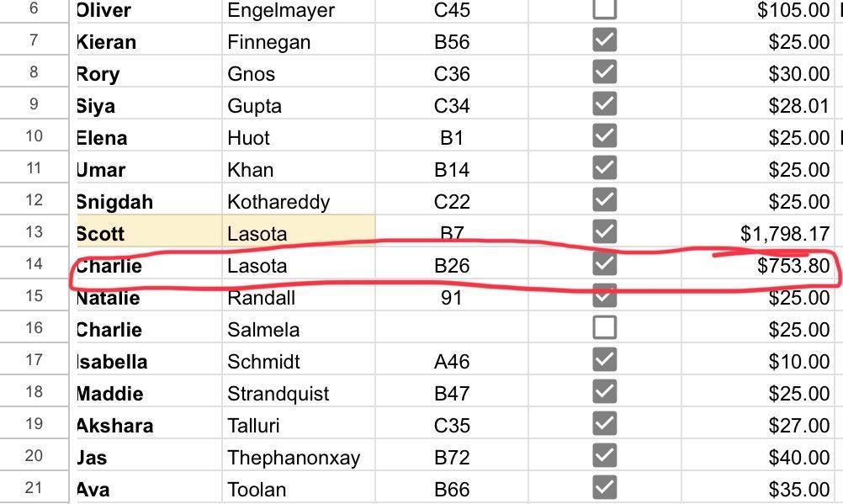Uncheck Isabella Schmidt's checkbox
Screen dimensions: 843x504
604,360
